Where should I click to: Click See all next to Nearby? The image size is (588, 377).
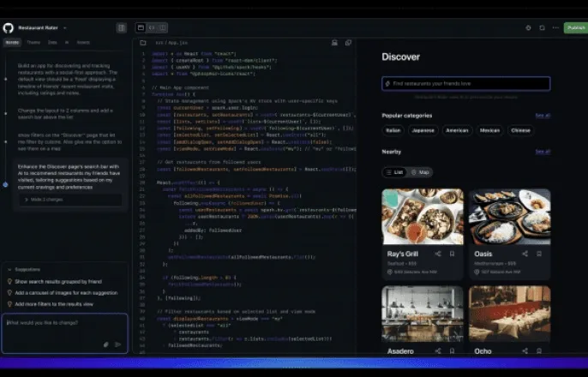point(543,152)
